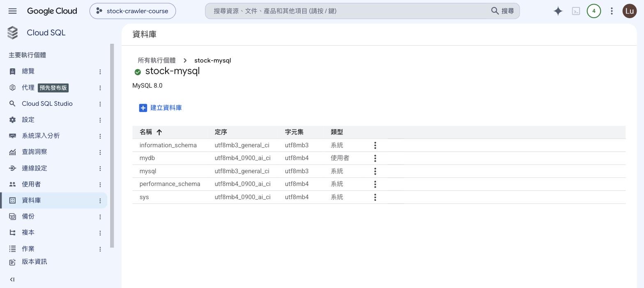644x288 pixels.
Task: Open options menu for information_schema row
Action: click(x=375, y=145)
